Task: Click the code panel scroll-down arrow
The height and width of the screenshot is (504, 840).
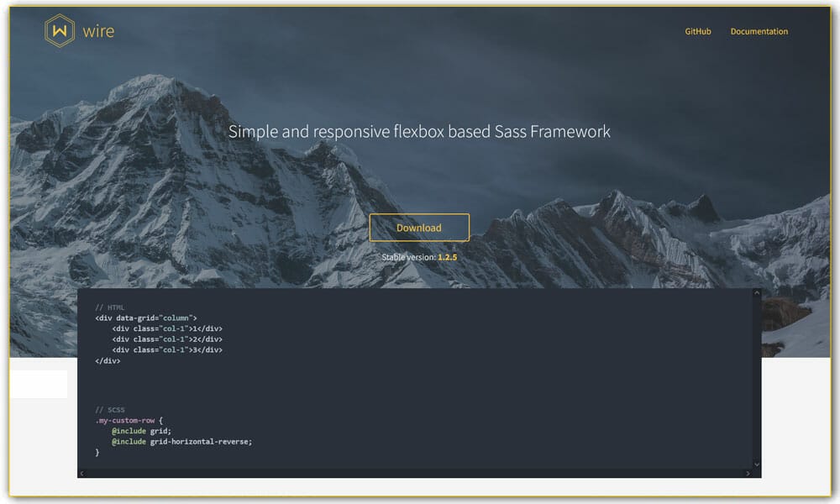Action: (x=756, y=464)
